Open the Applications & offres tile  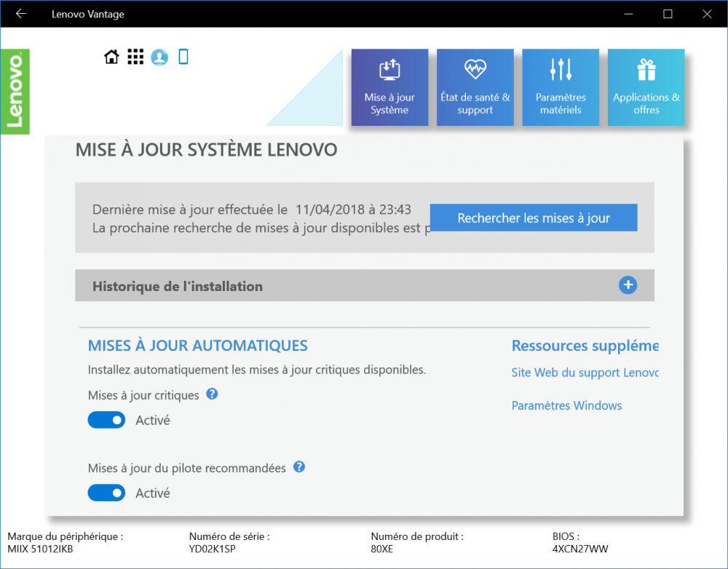(x=646, y=87)
